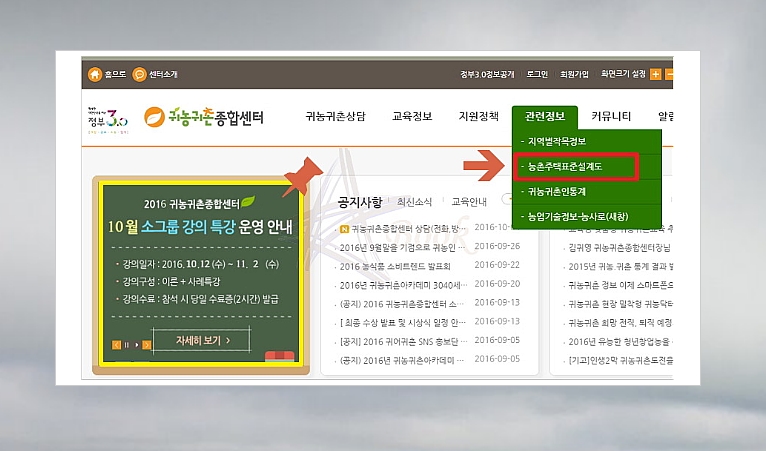Viewport: 766px width, 451px height.
Task: Click the 정부 3.0 logo
Action: point(108,120)
